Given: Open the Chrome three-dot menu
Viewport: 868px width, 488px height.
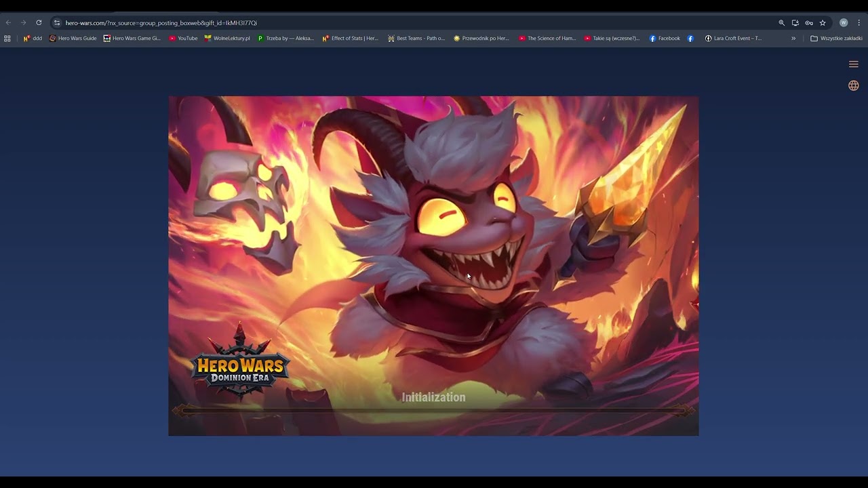Looking at the screenshot, I should click(x=859, y=22).
